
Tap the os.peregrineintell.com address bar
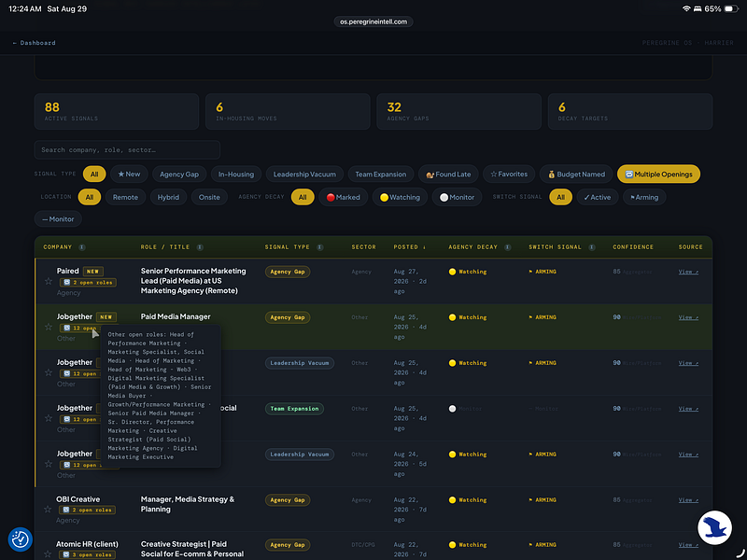coord(373,21)
